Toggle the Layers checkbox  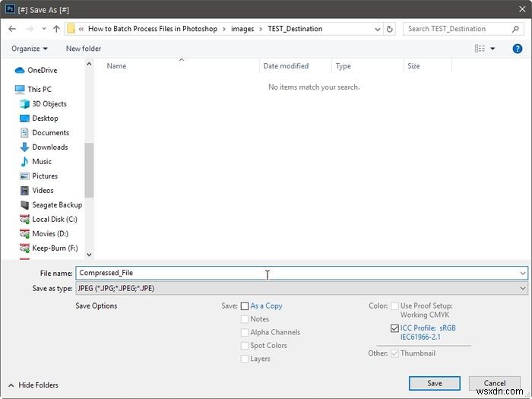pyautogui.click(x=245, y=359)
